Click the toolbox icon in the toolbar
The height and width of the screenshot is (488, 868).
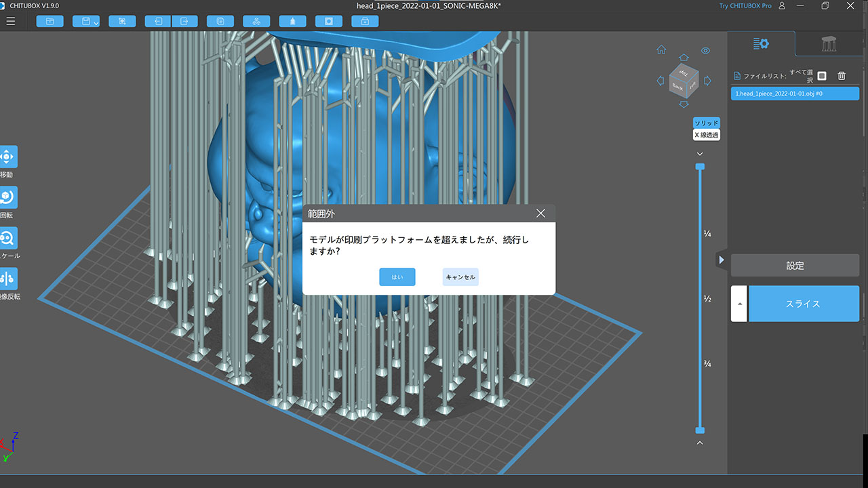[x=365, y=21]
